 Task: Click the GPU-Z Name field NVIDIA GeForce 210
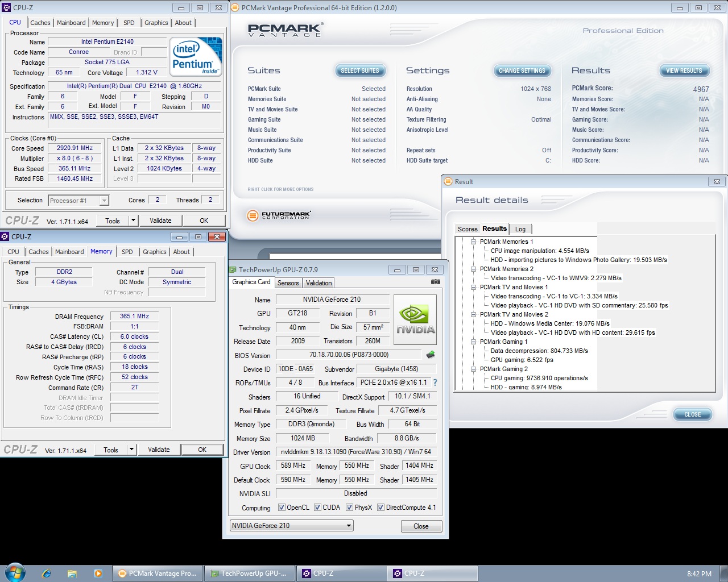(332, 300)
